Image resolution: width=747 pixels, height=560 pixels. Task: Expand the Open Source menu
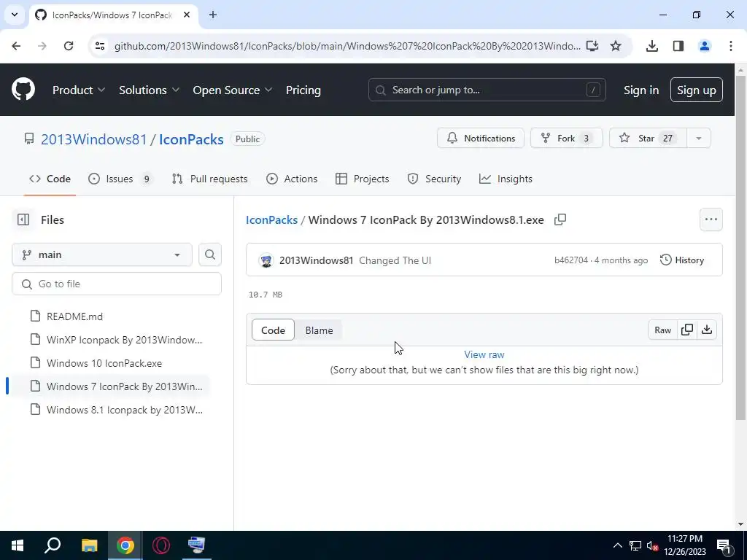click(x=233, y=90)
